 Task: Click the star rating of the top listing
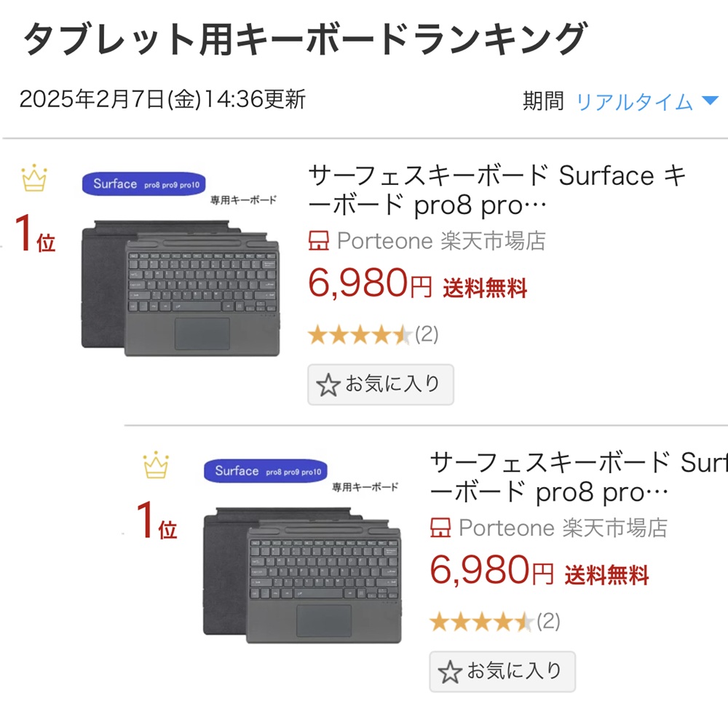point(360,335)
